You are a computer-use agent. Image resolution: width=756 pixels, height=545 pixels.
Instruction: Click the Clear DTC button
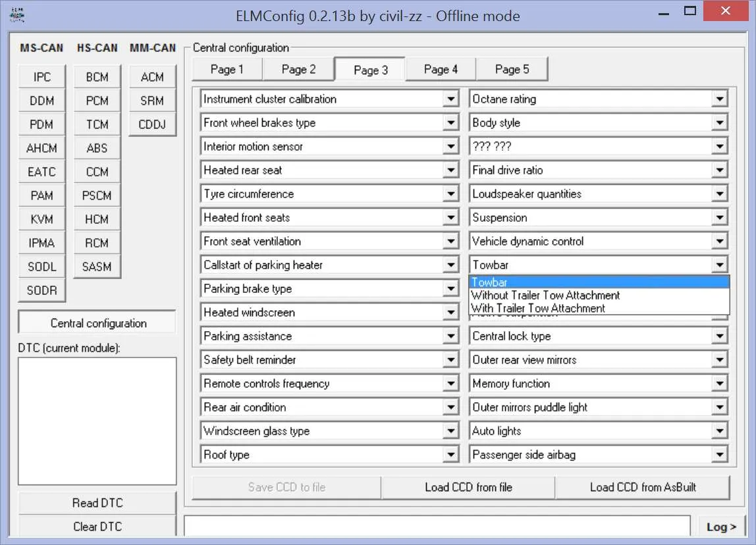click(97, 527)
